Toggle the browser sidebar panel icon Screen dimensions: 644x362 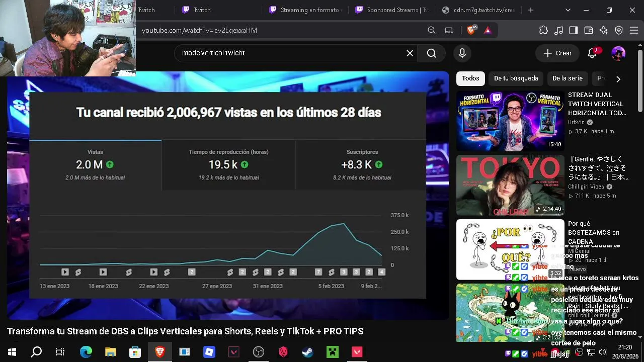[574, 30]
